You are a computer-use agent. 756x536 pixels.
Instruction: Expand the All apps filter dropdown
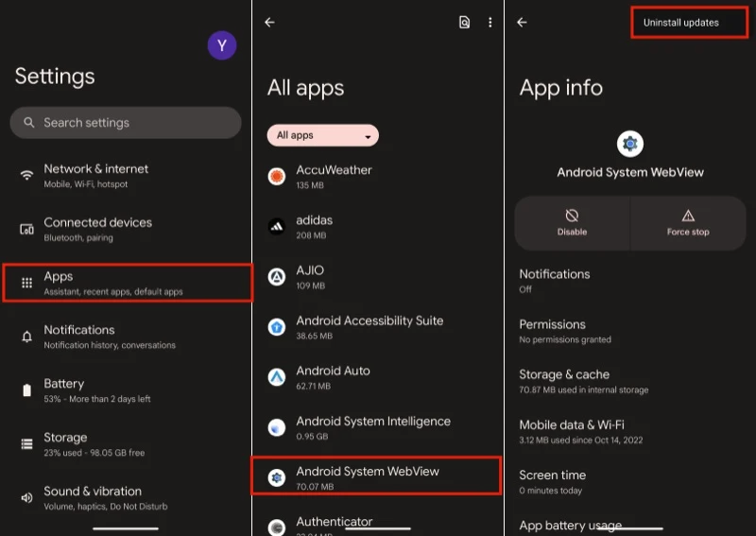(323, 135)
